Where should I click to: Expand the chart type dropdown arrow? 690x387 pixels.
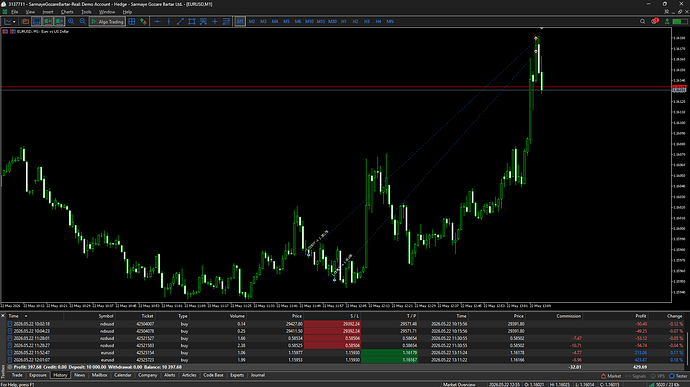[14, 22]
